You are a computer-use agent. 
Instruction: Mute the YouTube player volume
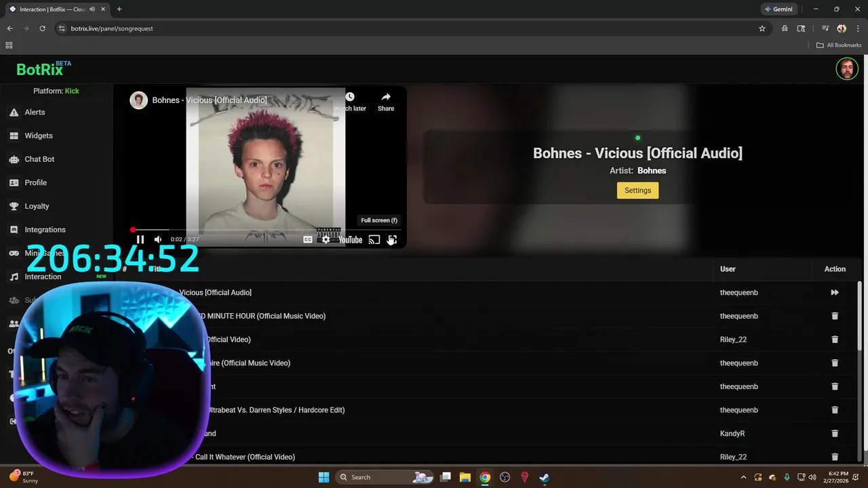(x=158, y=239)
